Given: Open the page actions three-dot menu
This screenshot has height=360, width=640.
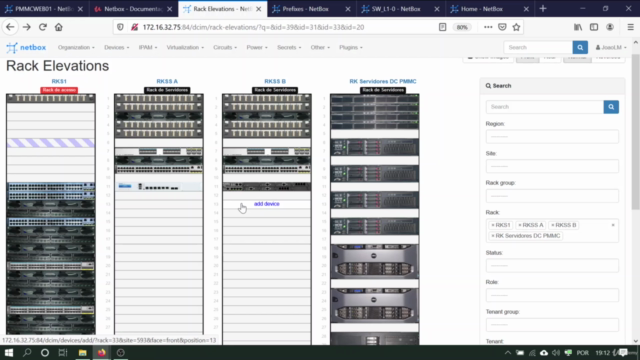Looking at the screenshot, I should pos(488,27).
